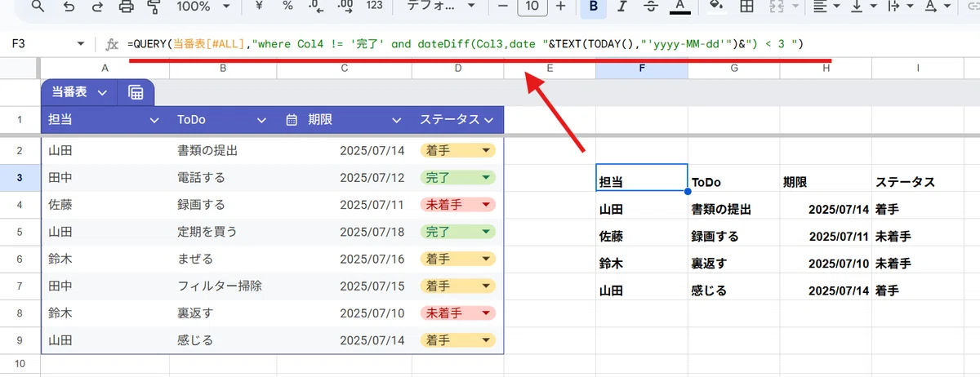Activate the paint format tool
This screenshot has width=980, height=377.
(x=154, y=7)
